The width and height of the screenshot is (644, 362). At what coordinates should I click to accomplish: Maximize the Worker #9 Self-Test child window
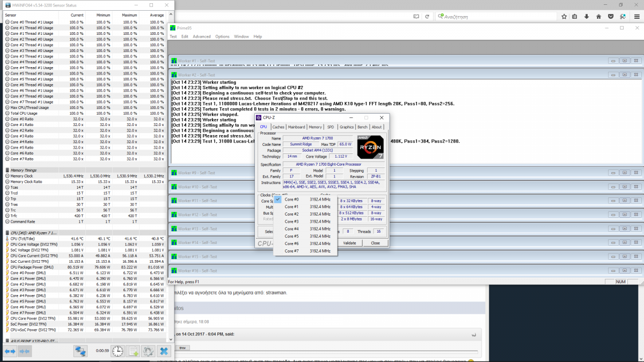(x=625, y=173)
